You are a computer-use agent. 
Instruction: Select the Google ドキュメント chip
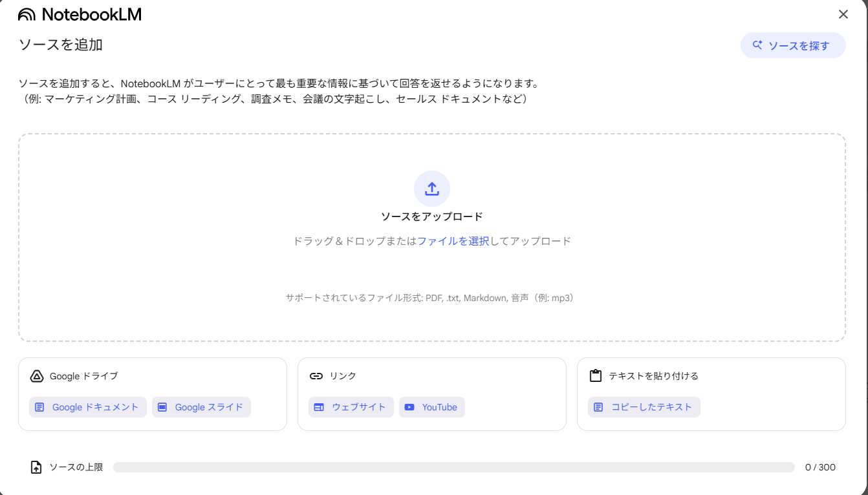(x=88, y=407)
